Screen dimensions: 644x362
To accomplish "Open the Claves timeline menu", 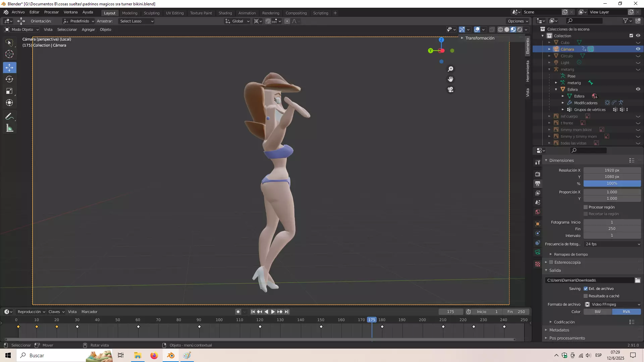I will pos(56,312).
